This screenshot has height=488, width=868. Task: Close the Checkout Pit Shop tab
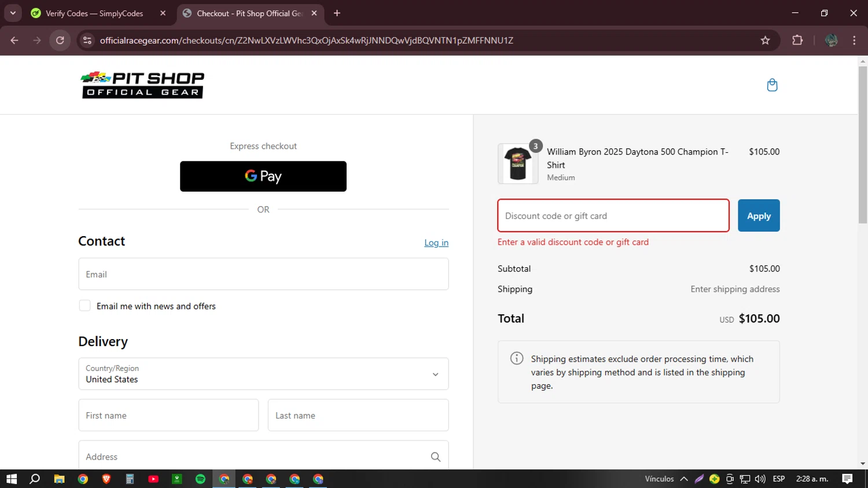pyautogui.click(x=314, y=13)
